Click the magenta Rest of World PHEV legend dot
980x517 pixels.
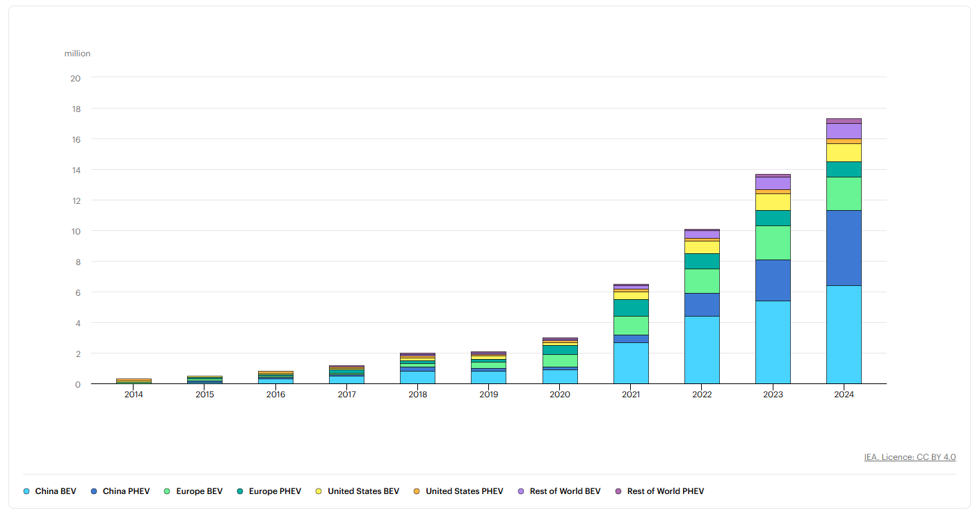(618, 491)
